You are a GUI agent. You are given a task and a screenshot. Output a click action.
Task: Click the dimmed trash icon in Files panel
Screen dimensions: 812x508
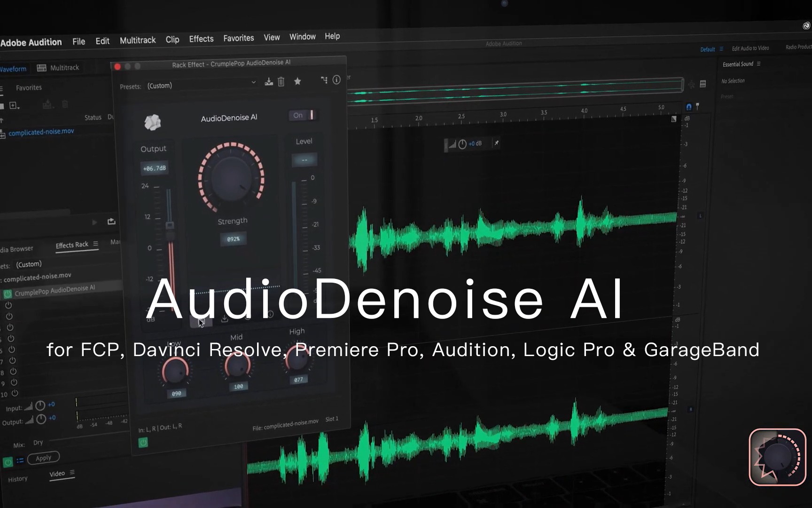pyautogui.click(x=65, y=104)
